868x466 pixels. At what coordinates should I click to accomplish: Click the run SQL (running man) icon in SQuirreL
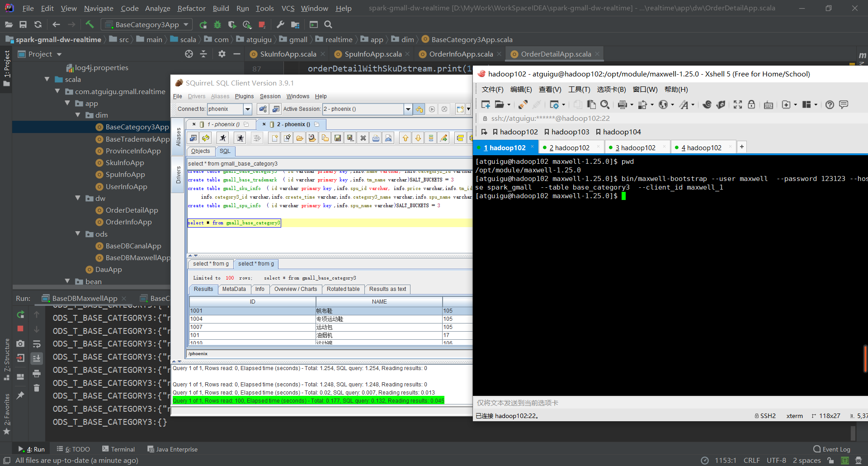[222, 138]
